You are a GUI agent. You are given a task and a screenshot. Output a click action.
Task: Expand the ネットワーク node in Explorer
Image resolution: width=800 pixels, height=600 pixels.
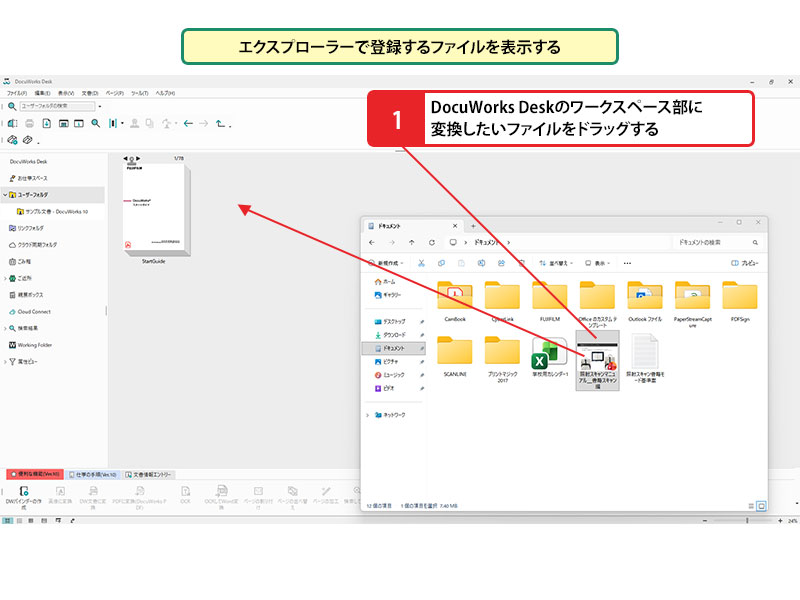[x=366, y=415]
